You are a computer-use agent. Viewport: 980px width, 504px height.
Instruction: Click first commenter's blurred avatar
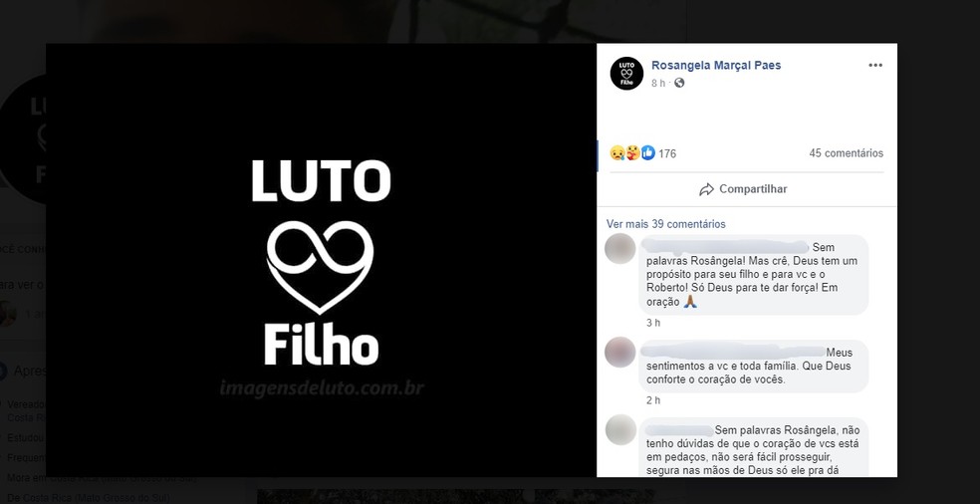click(x=620, y=248)
